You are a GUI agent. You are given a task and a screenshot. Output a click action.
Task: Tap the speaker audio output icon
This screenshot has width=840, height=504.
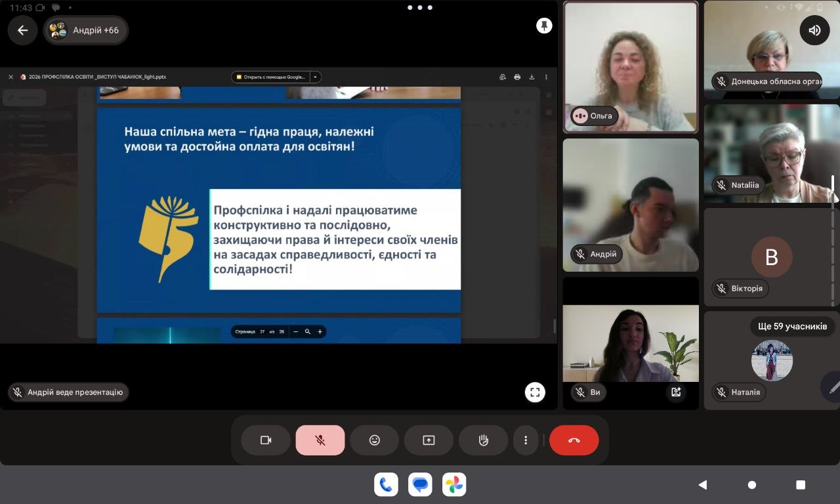coord(814,30)
